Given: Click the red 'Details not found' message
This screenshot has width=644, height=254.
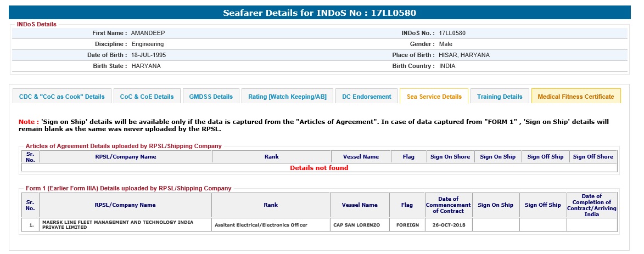Looking at the screenshot, I should (319, 168).
